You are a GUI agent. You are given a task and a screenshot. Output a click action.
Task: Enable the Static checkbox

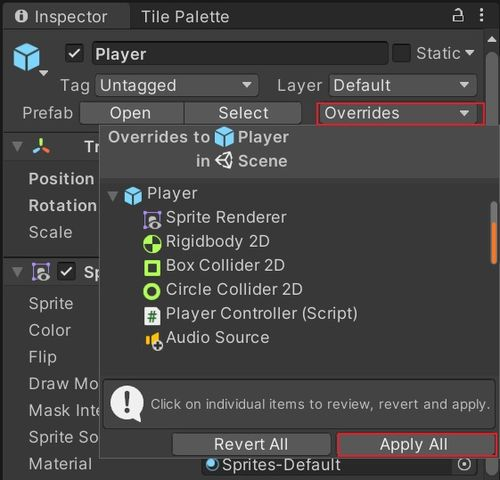pos(401,53)
